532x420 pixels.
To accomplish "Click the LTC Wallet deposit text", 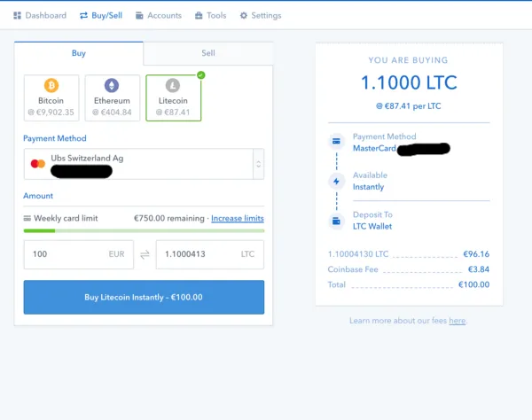I will (x=372, y=227).
